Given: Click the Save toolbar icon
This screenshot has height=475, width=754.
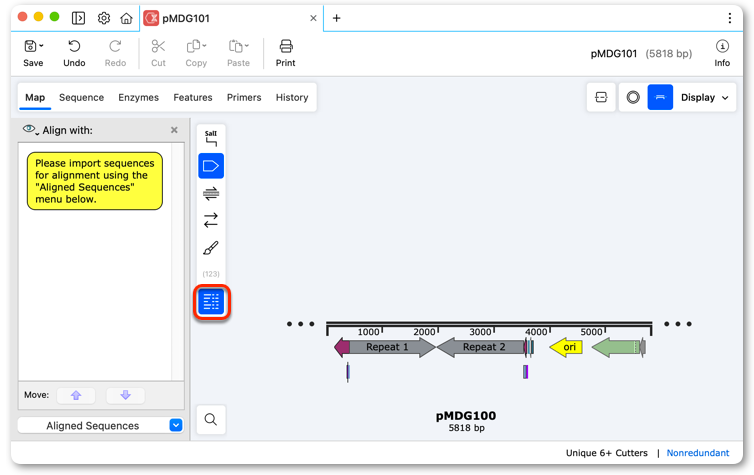Looking at the screenshot, I should tap(30, 46).
